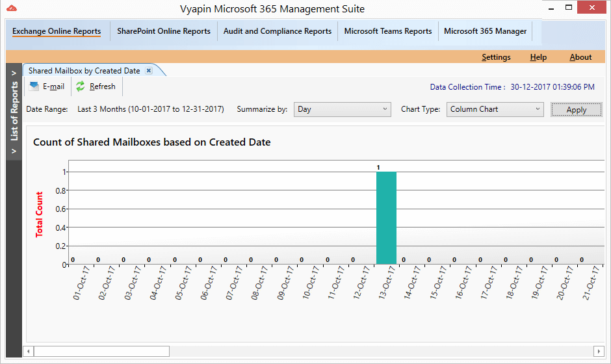Open the Chart Type Column Chart dropdown
The height and width of the screenshot is (364, 611).
click(x=495, y=109)
